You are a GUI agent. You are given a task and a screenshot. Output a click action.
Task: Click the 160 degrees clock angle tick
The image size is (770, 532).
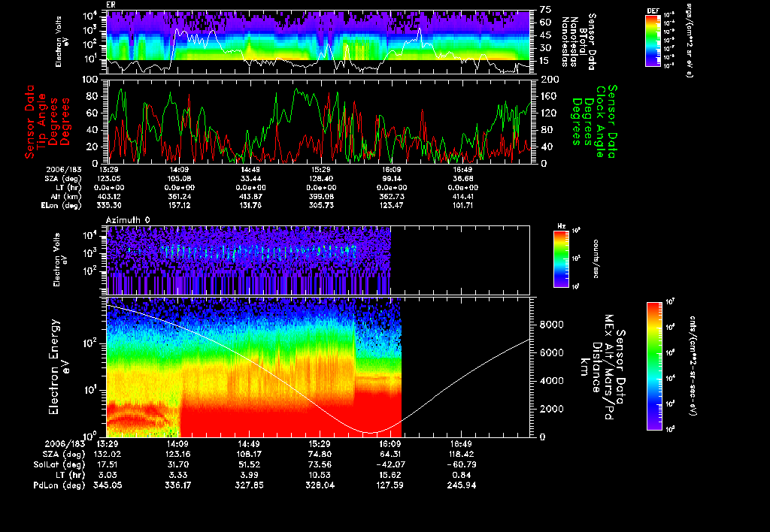point(549,96)
